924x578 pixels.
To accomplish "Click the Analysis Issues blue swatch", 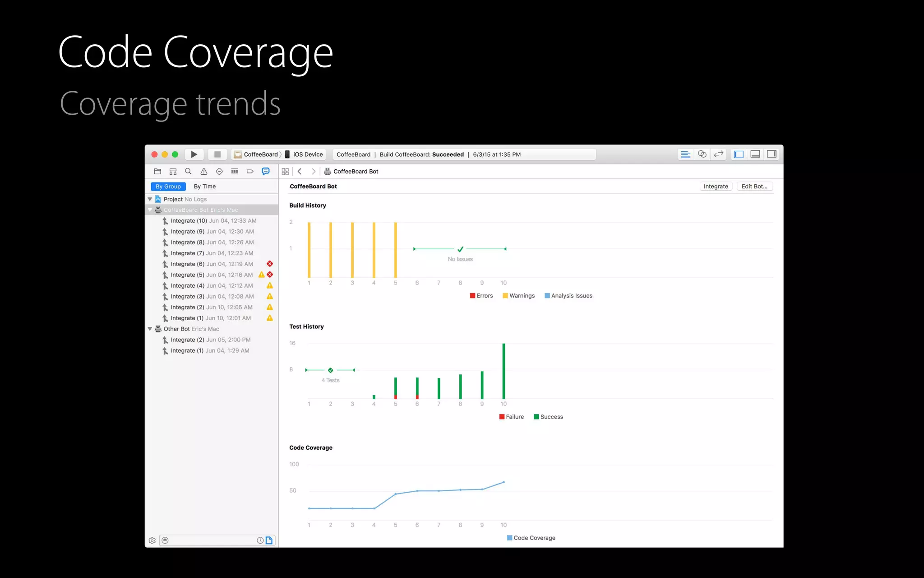I will (547, 296).
